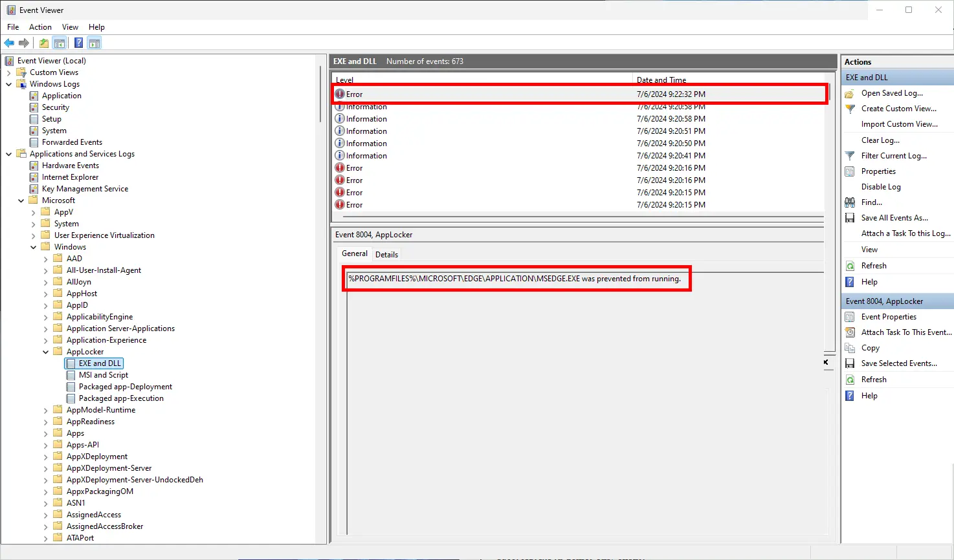Toggle the console tree visibility toolbar icon
The height and width of the screenshot is (560, 954).
click(60, 43)
